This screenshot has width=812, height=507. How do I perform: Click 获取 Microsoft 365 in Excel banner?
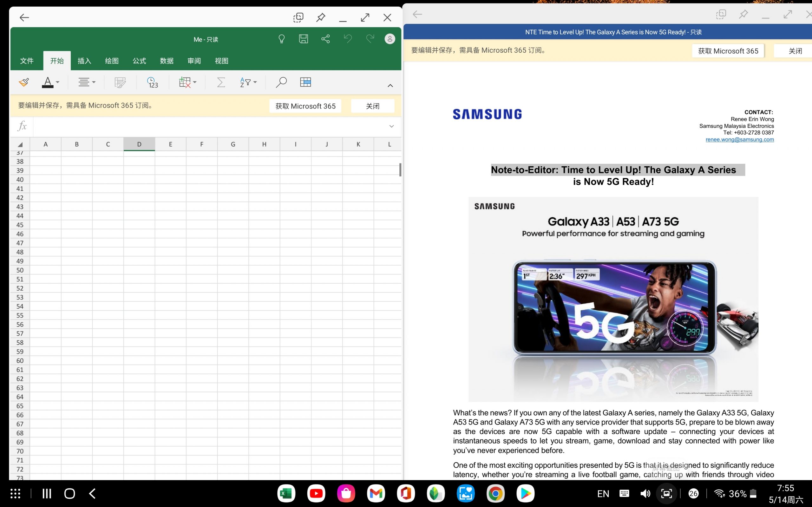[x=305, y=106]
